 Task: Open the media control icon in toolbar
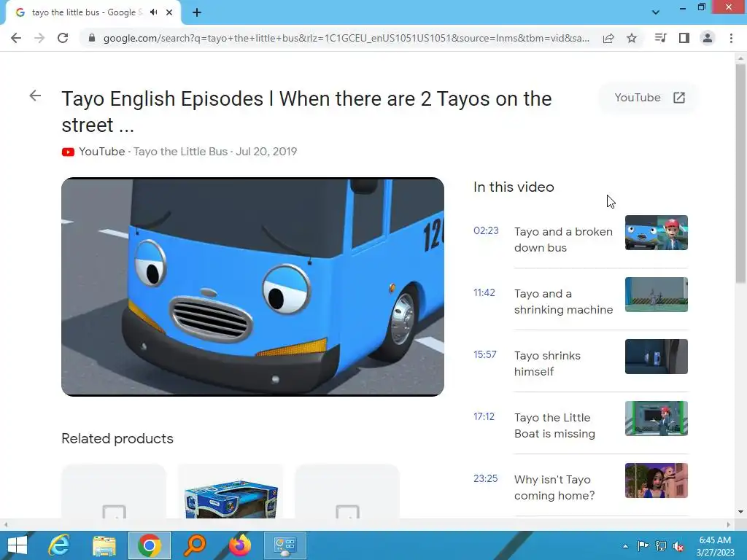(660, 38)
